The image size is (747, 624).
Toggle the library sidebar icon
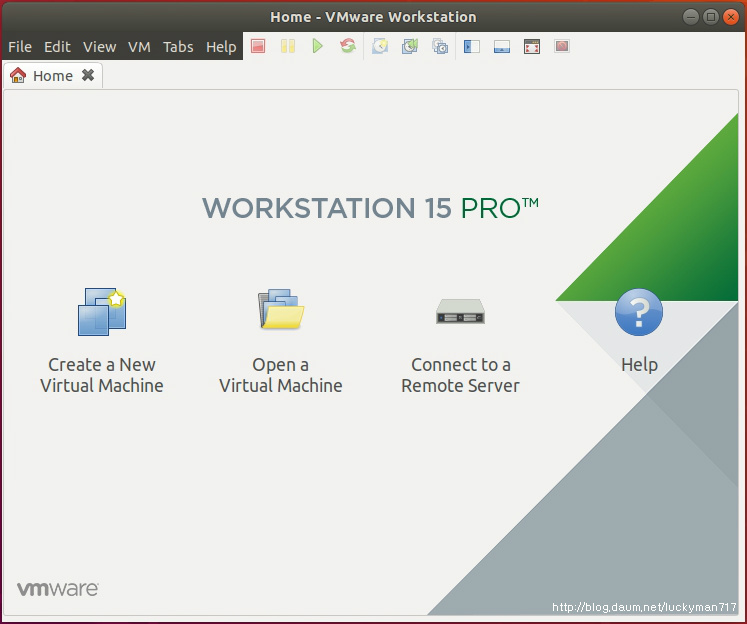coord(472,46)
